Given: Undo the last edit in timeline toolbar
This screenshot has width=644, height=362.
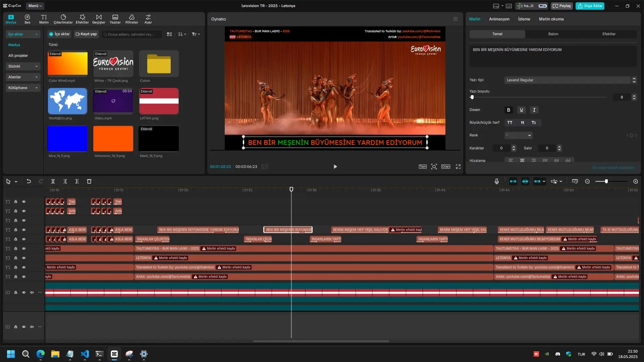Looking at the screenshot, I should tap(29, 181).
